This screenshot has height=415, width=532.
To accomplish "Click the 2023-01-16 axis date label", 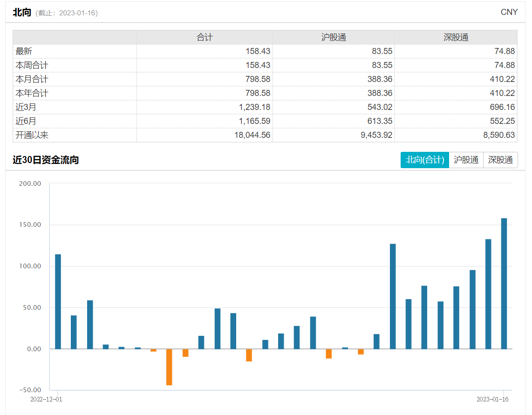I will point(492,399).
